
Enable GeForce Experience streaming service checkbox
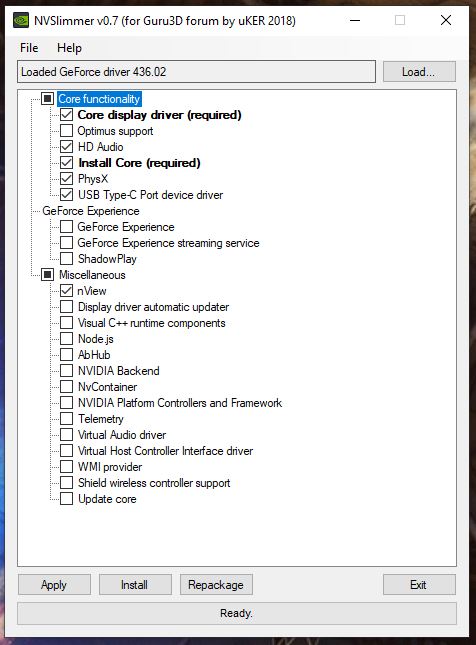[x=66, y=243]
